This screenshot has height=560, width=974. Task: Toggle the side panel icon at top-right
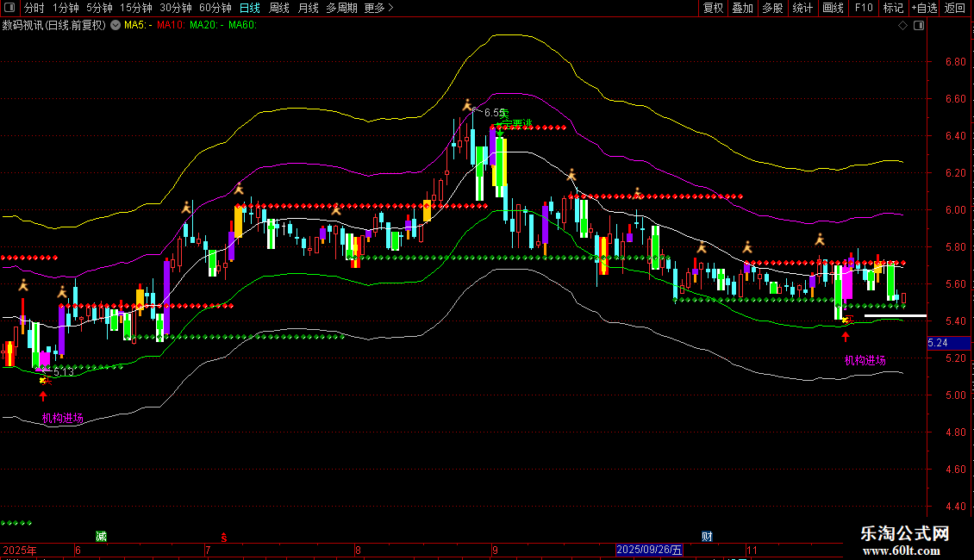tap(919, 26)
